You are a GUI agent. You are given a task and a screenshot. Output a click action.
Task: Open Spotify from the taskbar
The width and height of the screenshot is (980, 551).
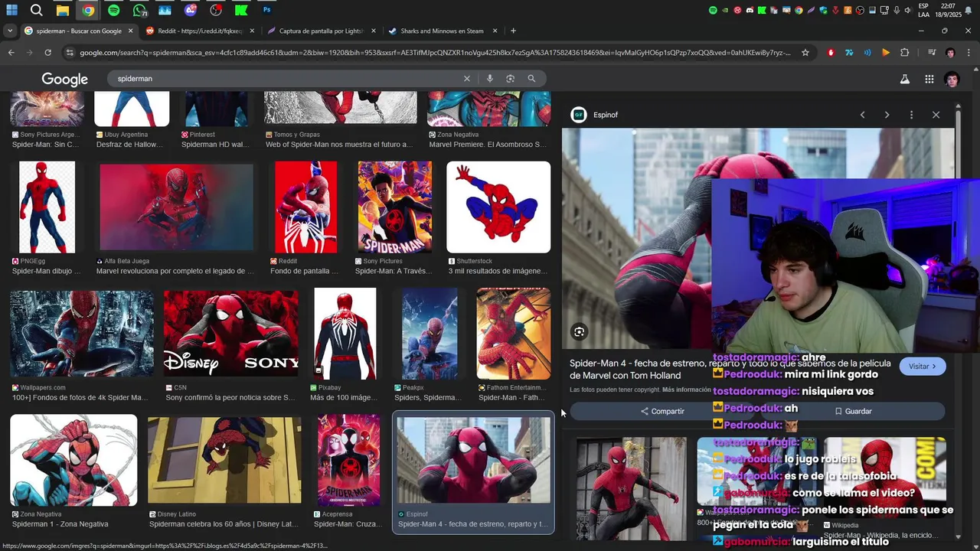(x=113, y=10)
